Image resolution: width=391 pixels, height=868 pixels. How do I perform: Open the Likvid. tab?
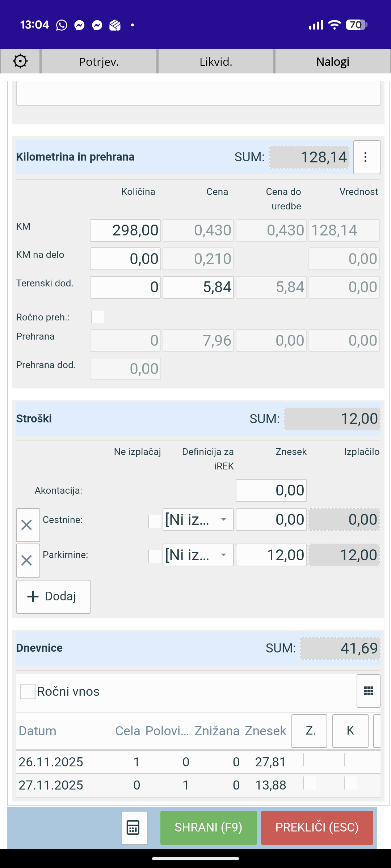click(x=216, y=62)
